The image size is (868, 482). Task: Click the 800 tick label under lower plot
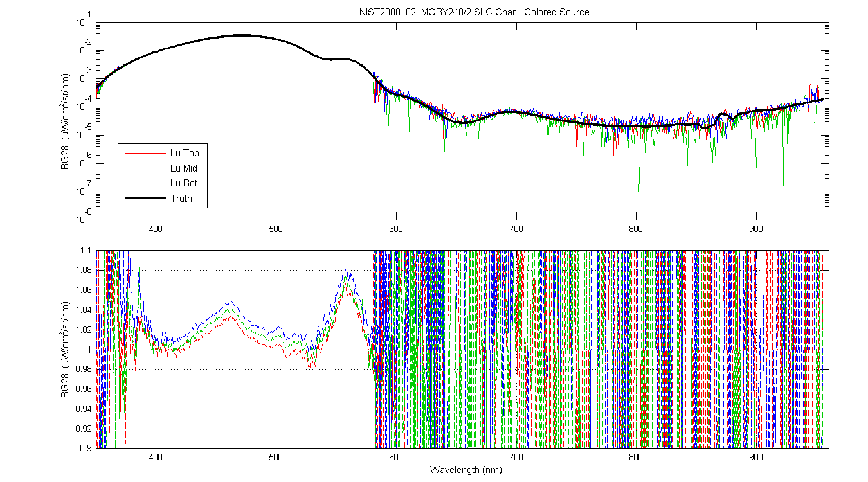pyautogui.click(x=636, y=456)
